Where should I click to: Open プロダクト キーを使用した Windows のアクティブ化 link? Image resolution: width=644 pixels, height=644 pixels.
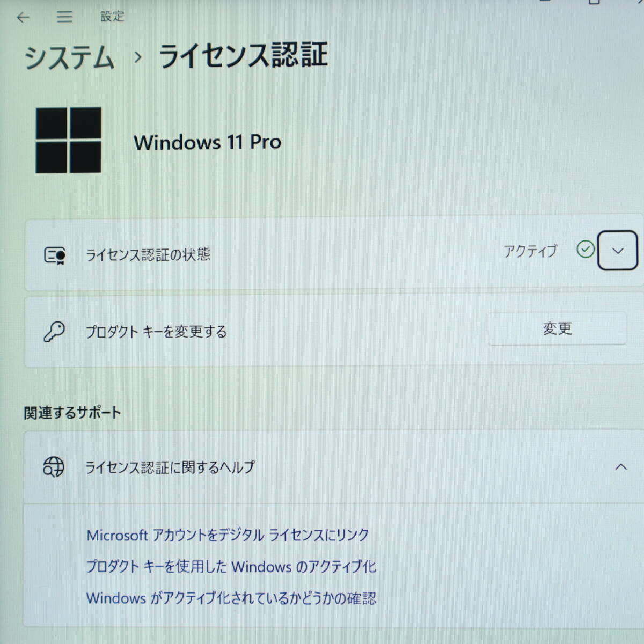231,567
